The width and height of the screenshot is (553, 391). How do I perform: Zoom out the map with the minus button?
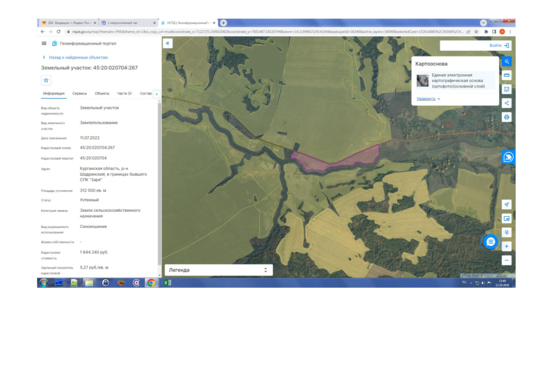click(x=506, y=261)
